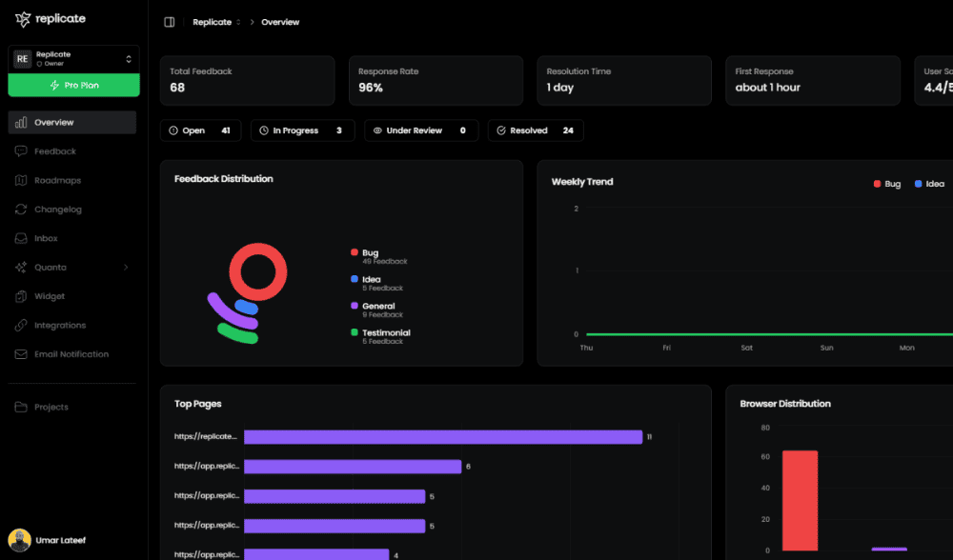Open Email Notification settings
The image size is (953, 560).
click(71, 354)
